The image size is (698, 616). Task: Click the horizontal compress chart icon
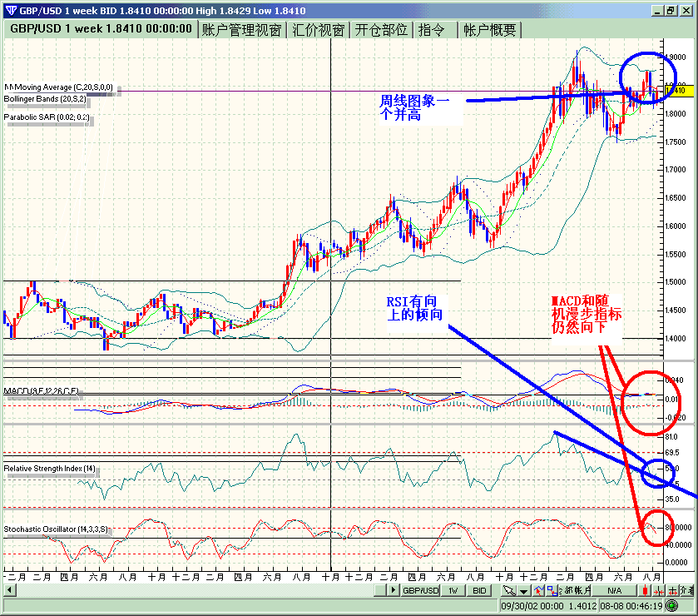click(659, 591)
